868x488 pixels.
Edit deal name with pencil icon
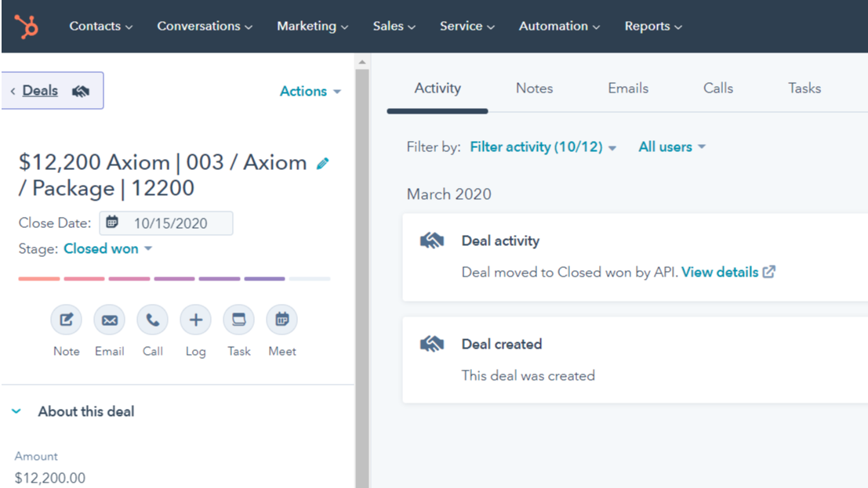[322, 164]
